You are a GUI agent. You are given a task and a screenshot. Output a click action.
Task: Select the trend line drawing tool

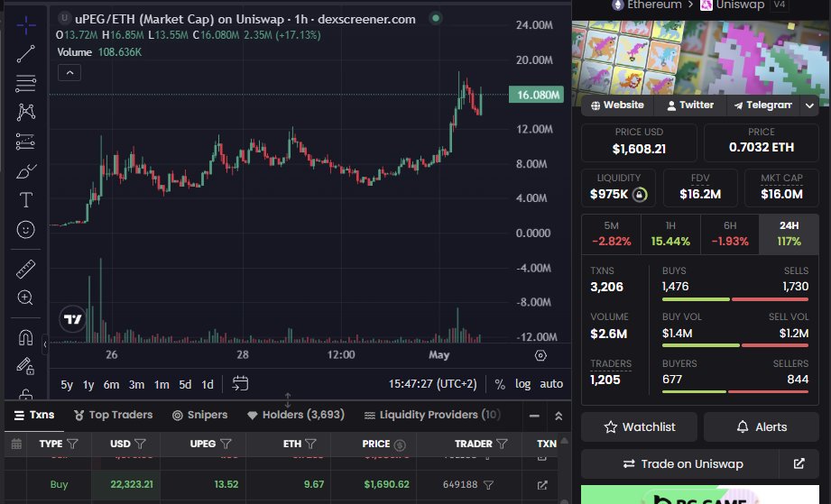pyautogui.click(x=25, y=53)
